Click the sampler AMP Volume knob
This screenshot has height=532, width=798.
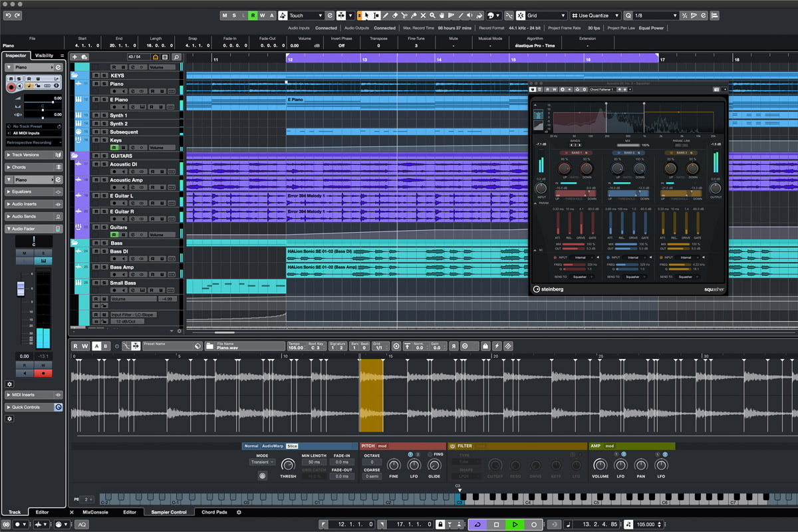click(600, 465)
